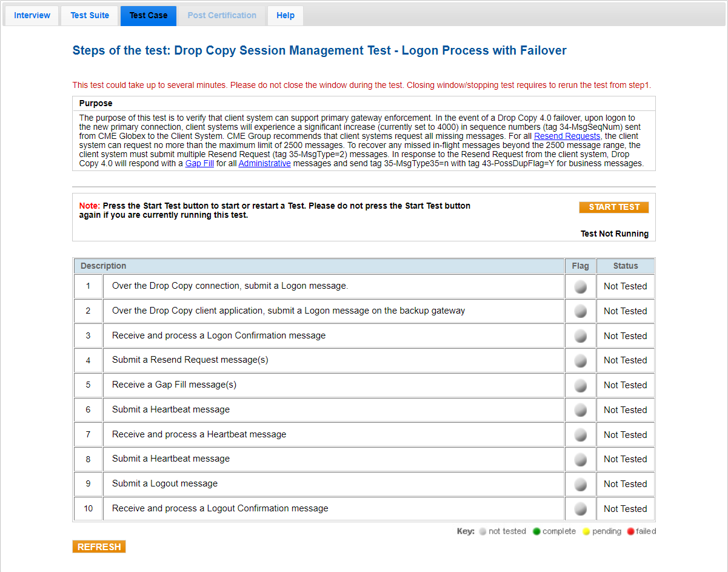728x572 pixels.
Task: Open the Interview tab
Action: [32, 16]
